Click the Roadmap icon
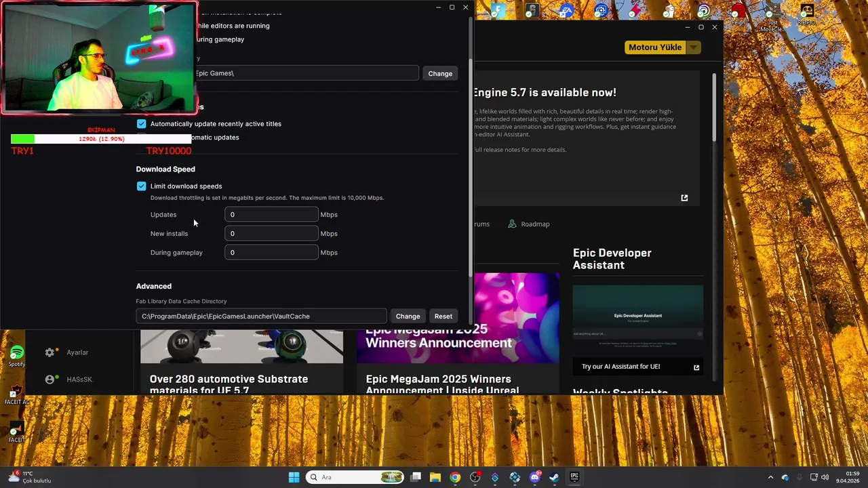This screenshot has height=488, width=868. pyautogui.click(x=512, y=224)
